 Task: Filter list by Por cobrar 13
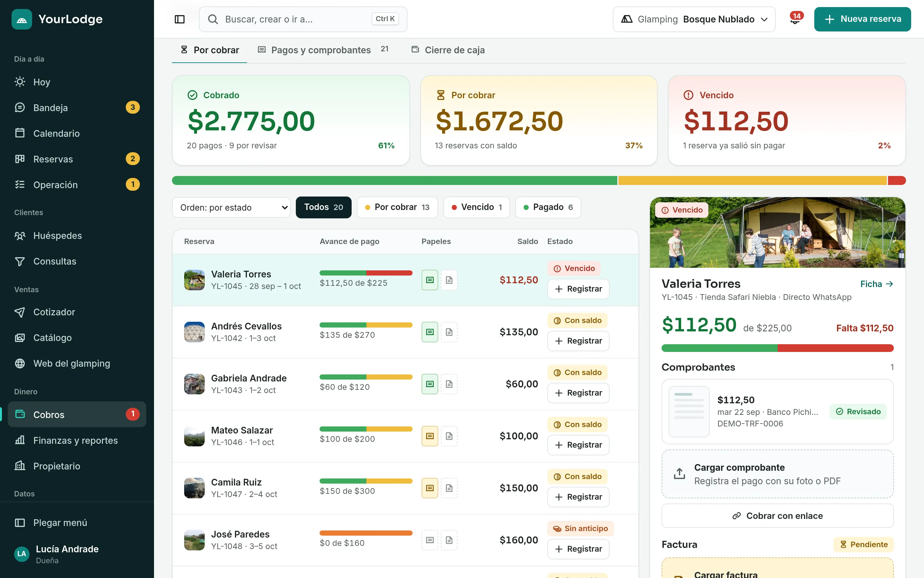pyautogui.click(x=397, y=207)
